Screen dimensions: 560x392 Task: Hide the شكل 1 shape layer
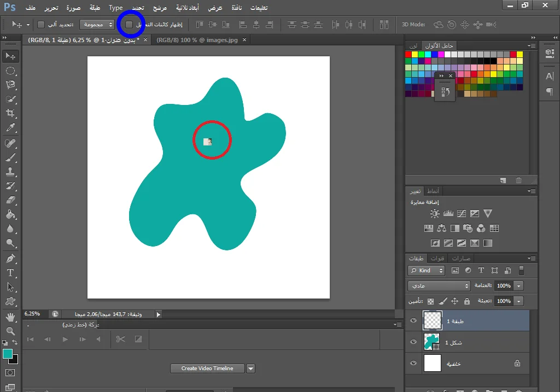coord(413,342)
